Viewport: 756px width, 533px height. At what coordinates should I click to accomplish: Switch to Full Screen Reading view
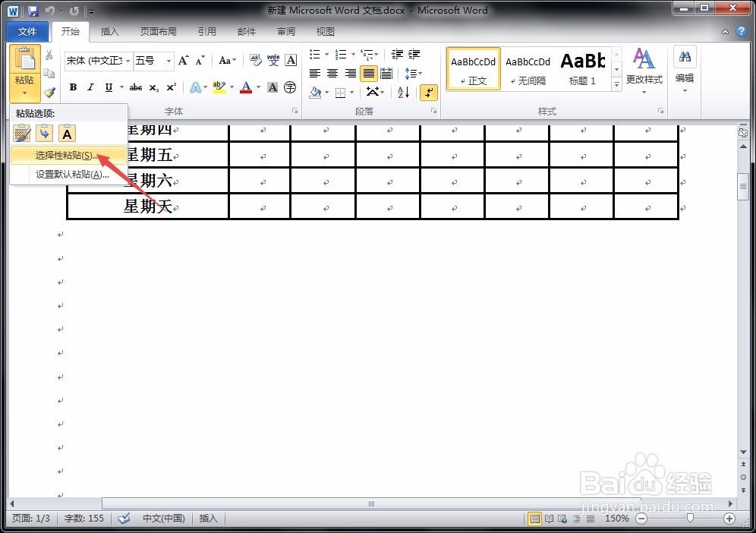[549, 519]
